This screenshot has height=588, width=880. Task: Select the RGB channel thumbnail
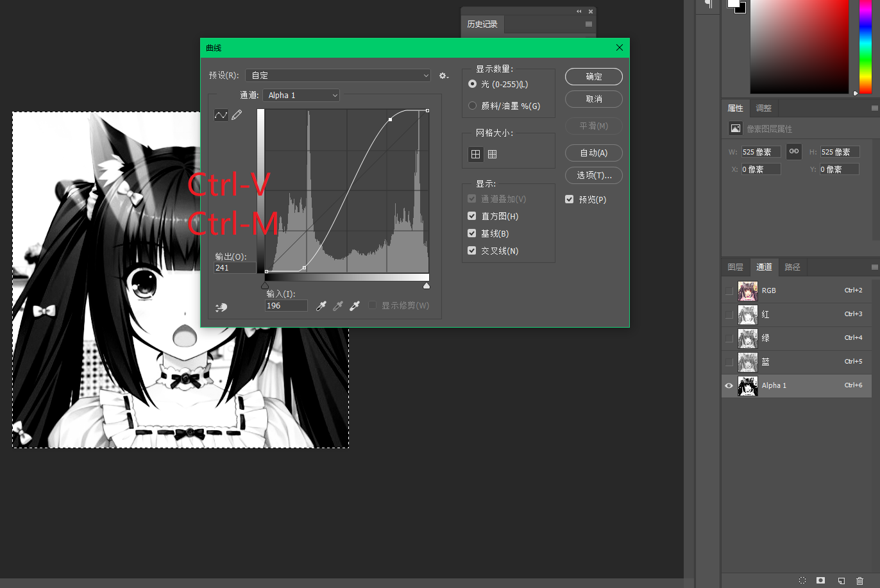tap(748, 291)
